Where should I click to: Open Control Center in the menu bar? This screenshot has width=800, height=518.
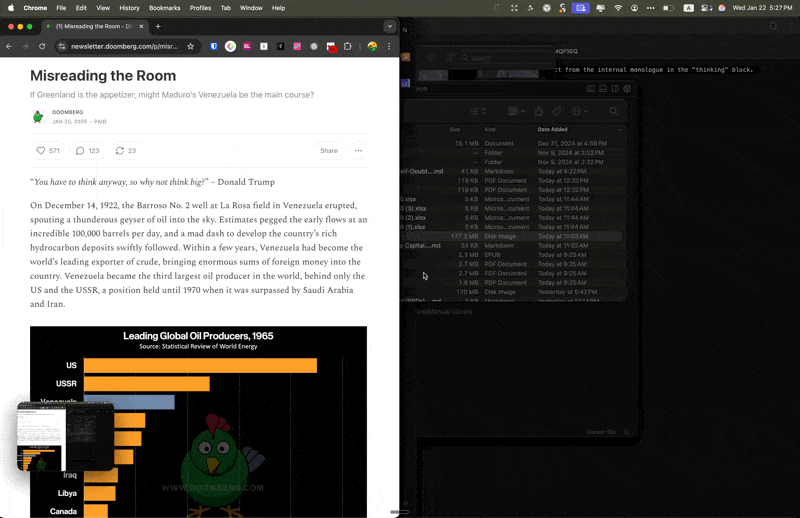(x=707, y=8)
